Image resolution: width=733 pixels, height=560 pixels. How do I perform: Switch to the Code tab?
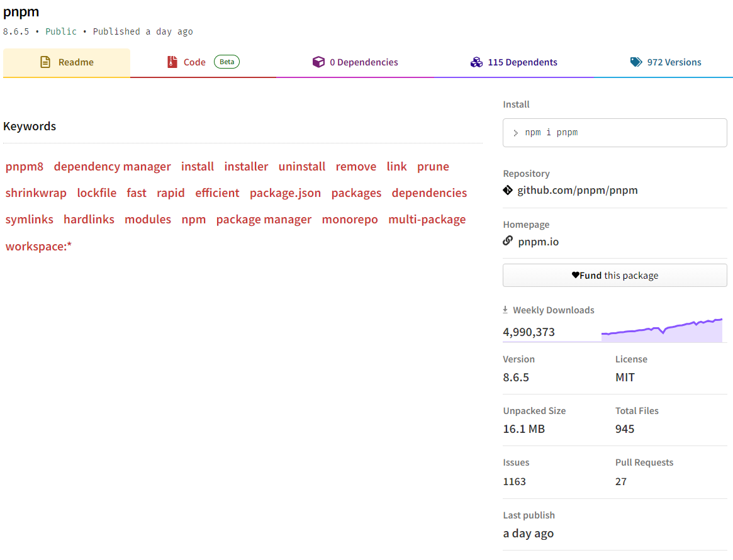[203, 63]
